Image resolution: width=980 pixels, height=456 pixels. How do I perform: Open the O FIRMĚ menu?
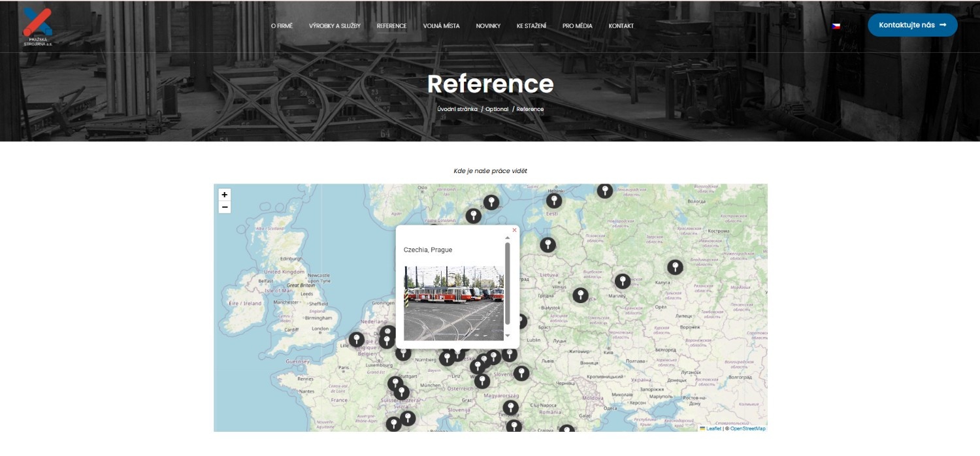[x=282, y=26]
